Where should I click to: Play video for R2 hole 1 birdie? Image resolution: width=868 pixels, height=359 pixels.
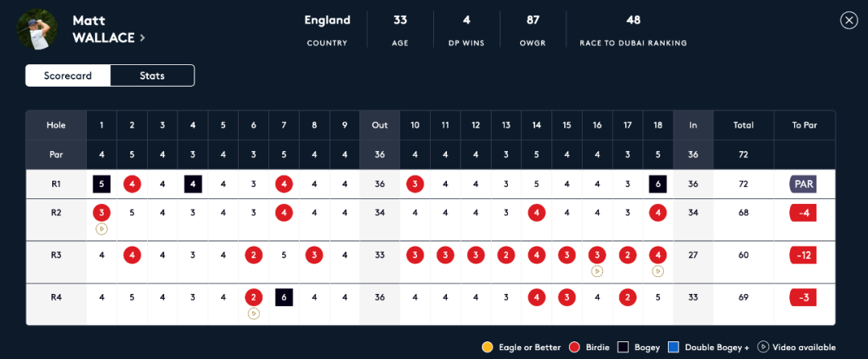coord(102,228)
